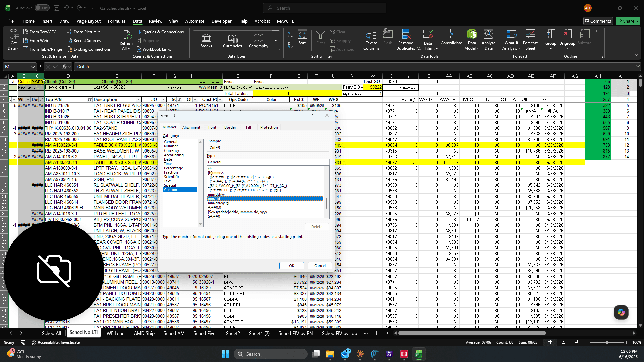
Task: Click OK in Format Cells dialog
Action: 292,266
